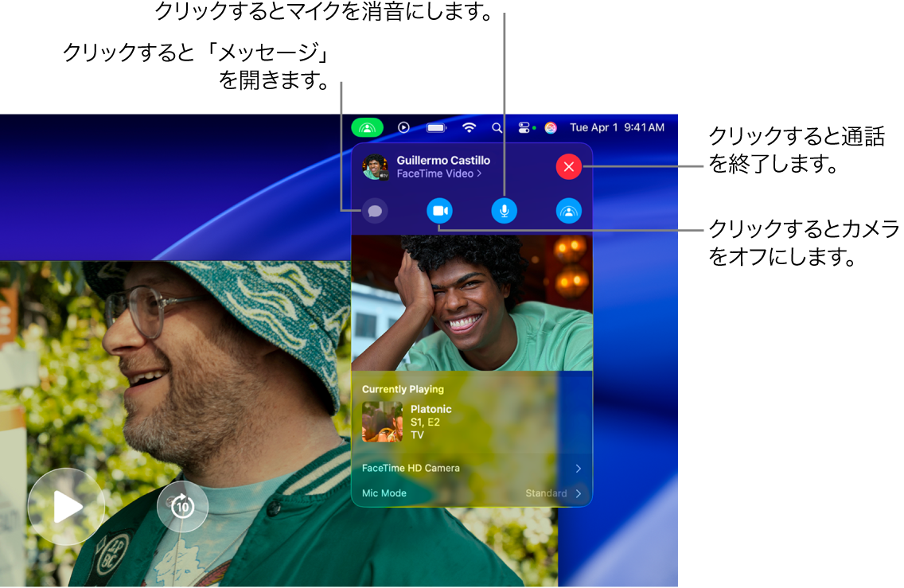This screenshot has height=588, width=904.
Task: Click the S1, E2 episode label
Action: tap(425, 422)
